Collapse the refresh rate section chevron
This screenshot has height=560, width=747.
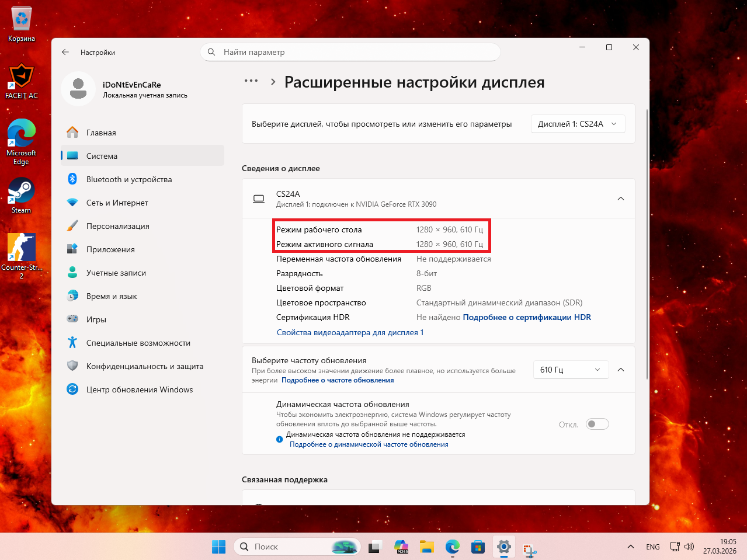[x=621, y=370]
